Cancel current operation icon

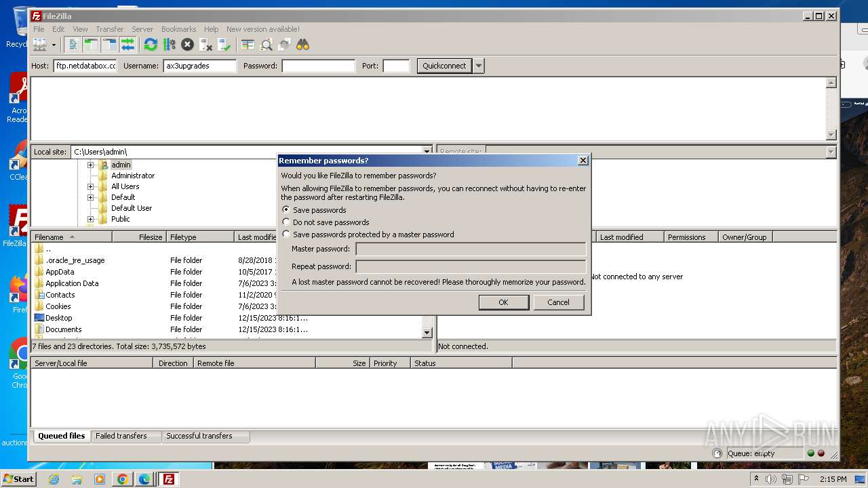(x=187, y=45)
